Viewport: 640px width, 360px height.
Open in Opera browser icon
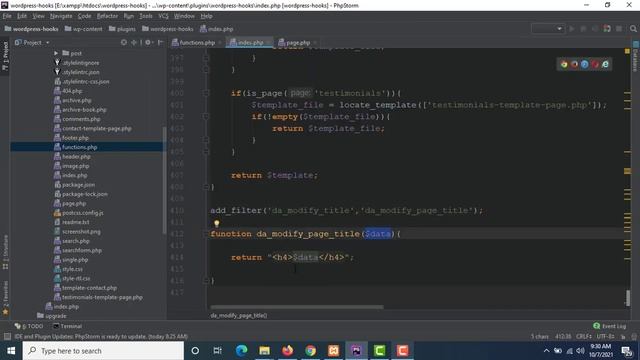[595, 64]
